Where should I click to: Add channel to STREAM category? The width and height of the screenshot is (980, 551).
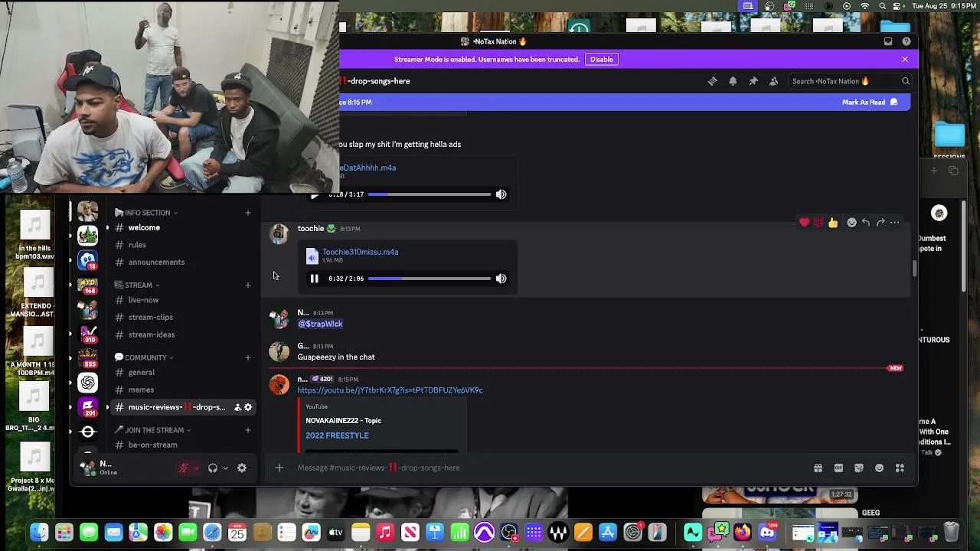[x=247, y=285]
